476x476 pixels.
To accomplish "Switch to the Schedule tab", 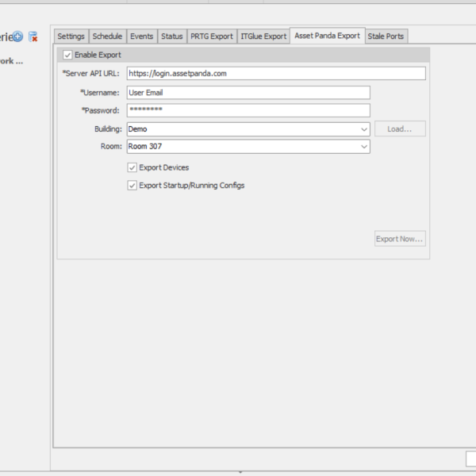I will (x=107, y=36).
